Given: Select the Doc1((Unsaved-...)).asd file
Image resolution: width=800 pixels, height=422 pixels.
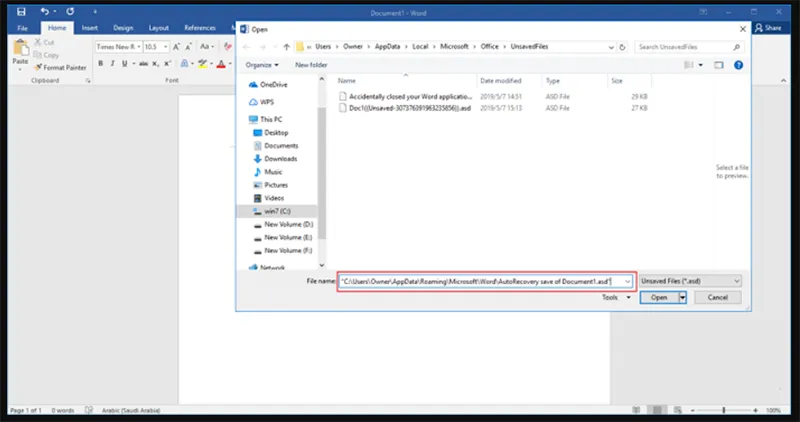Looking at the screenshot, I should (x=405, y=108).
